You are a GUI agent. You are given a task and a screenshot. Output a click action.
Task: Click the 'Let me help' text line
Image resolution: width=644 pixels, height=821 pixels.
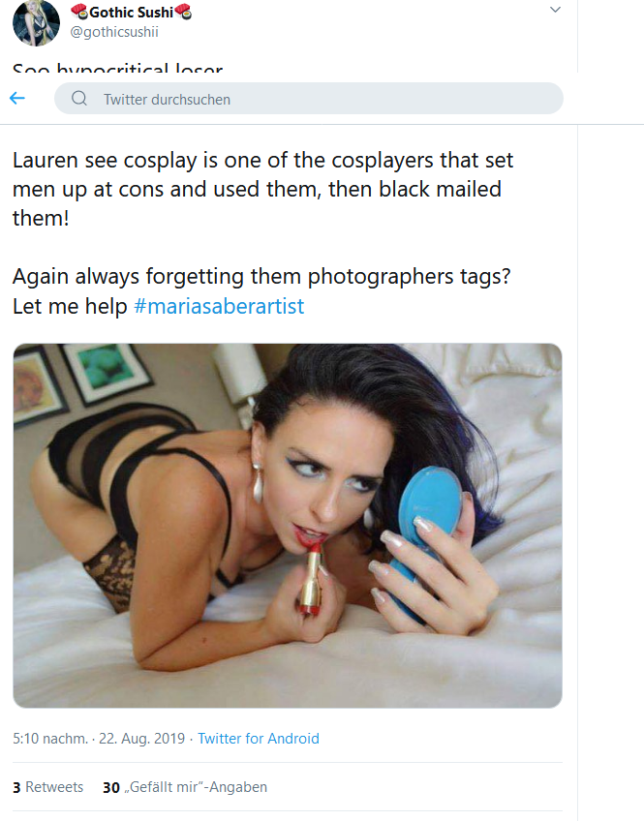click(x=70, y=306)
